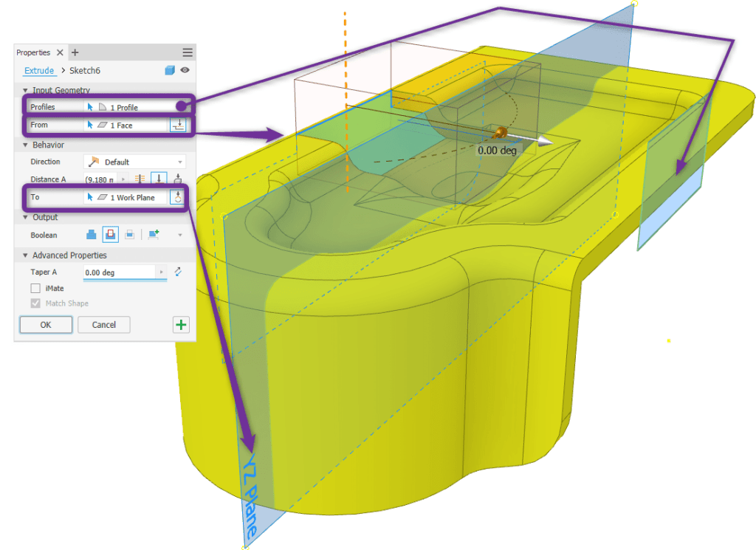The width and height of the screenshot is (756, 550).
Task: Select the Cut boolean icon
Action: [x=111, y=235]
